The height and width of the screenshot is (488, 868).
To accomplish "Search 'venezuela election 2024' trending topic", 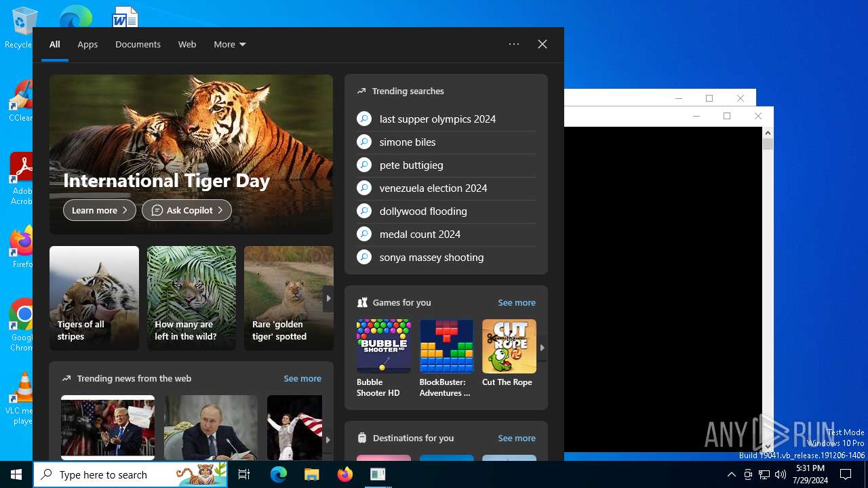I will pyautogui.click(x=446, y=188).
